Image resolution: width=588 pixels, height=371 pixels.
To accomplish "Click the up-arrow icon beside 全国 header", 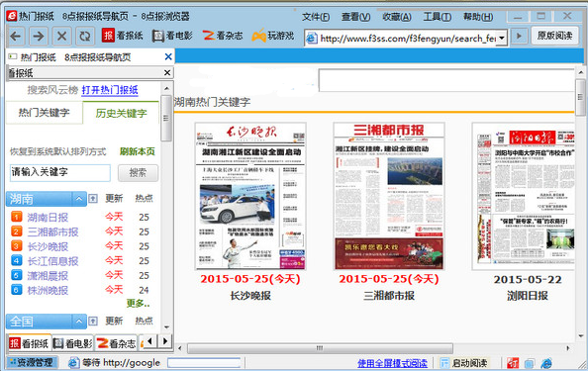I will (93, 322).
